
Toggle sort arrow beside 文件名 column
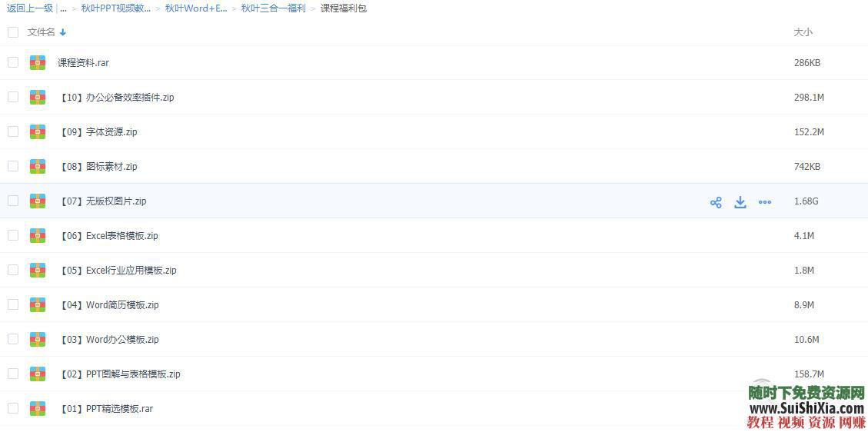(63, 32)
